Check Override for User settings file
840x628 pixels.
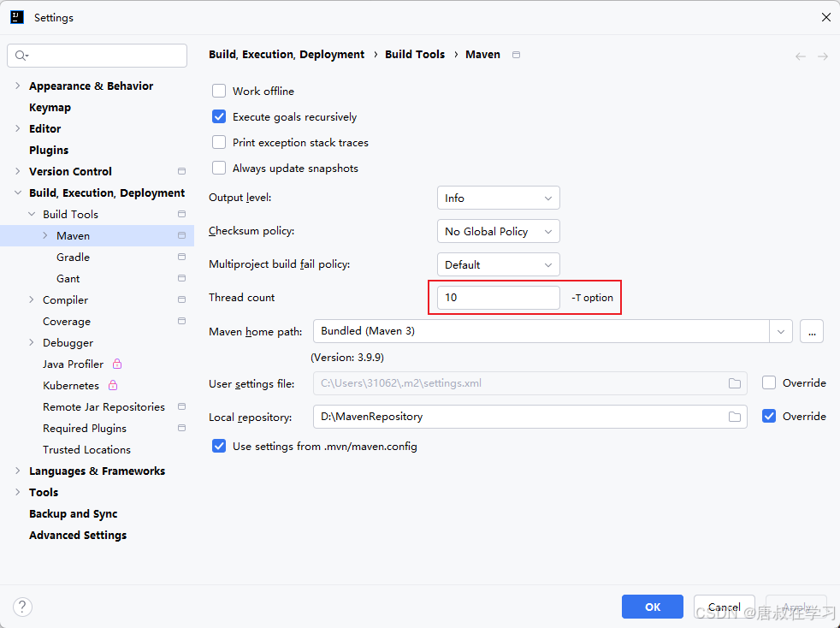(x=769, y=383)
